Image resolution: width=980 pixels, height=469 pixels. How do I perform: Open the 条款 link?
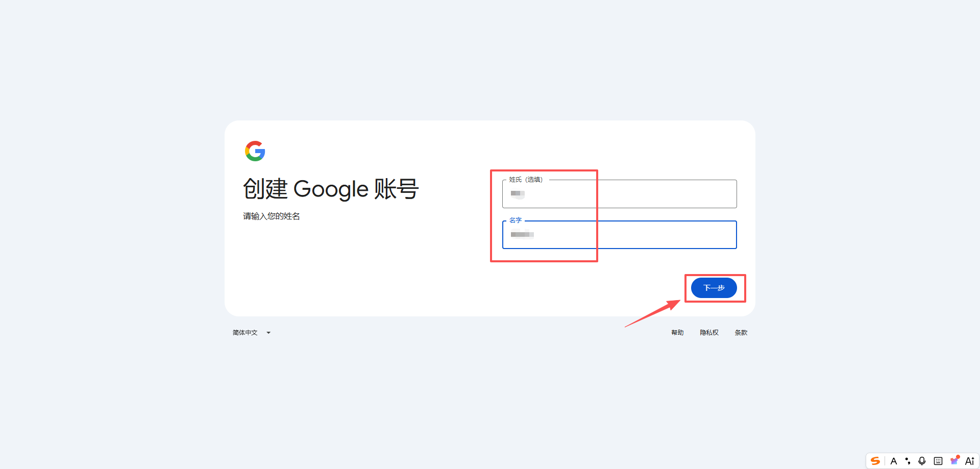741,333
